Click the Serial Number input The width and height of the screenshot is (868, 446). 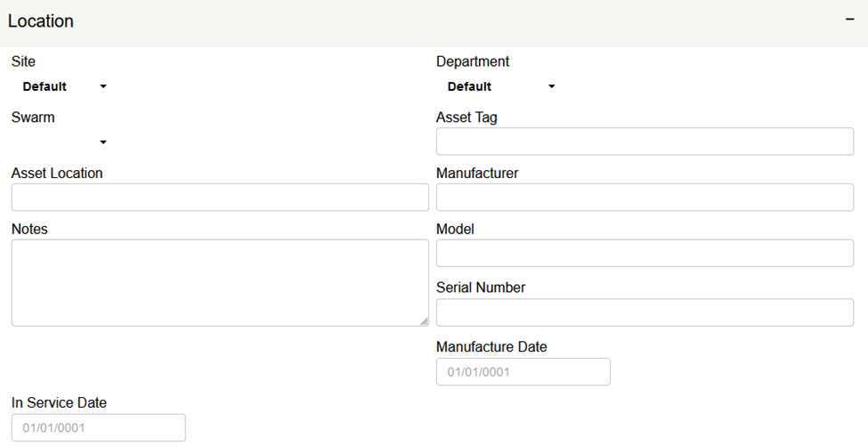coord(645,312)
